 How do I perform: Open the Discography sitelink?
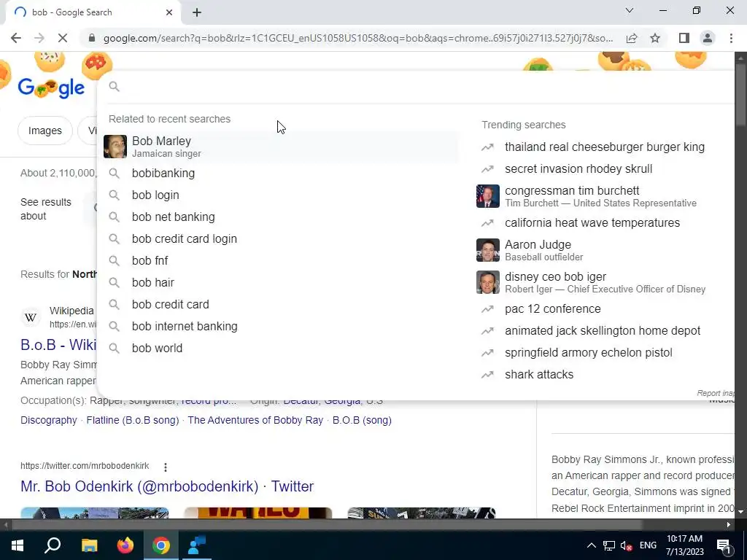click(x=49, y=421)
